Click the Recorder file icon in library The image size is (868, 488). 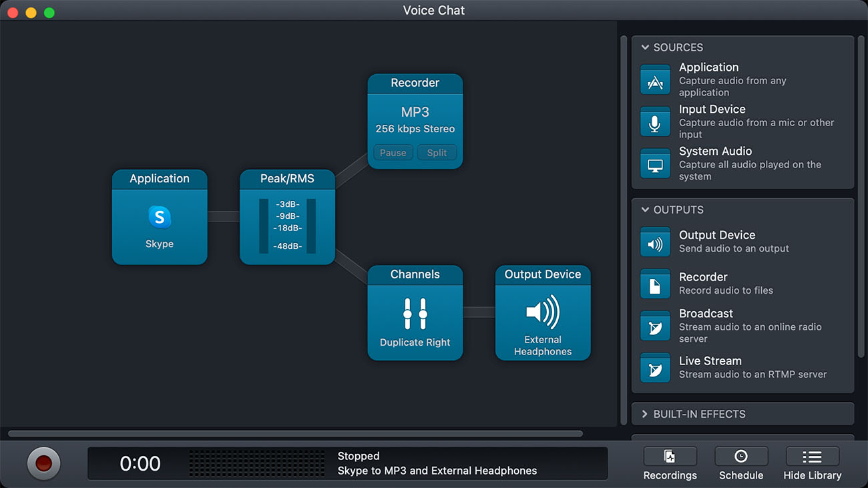pos(655,285)
